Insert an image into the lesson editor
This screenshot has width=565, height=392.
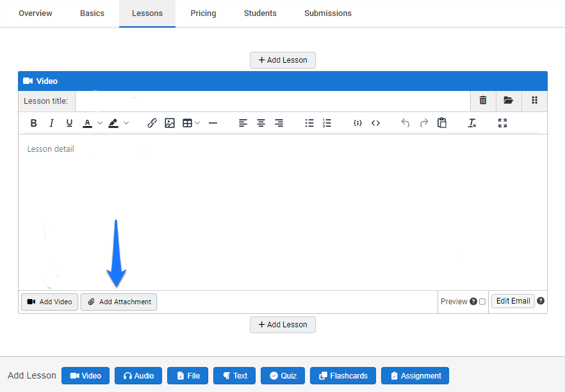[170, 123]
